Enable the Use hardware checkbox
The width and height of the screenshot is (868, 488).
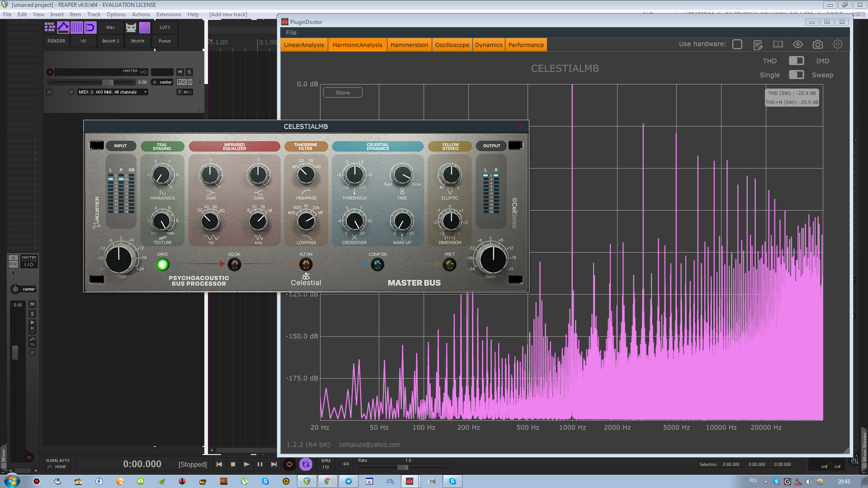click(737, 44)
